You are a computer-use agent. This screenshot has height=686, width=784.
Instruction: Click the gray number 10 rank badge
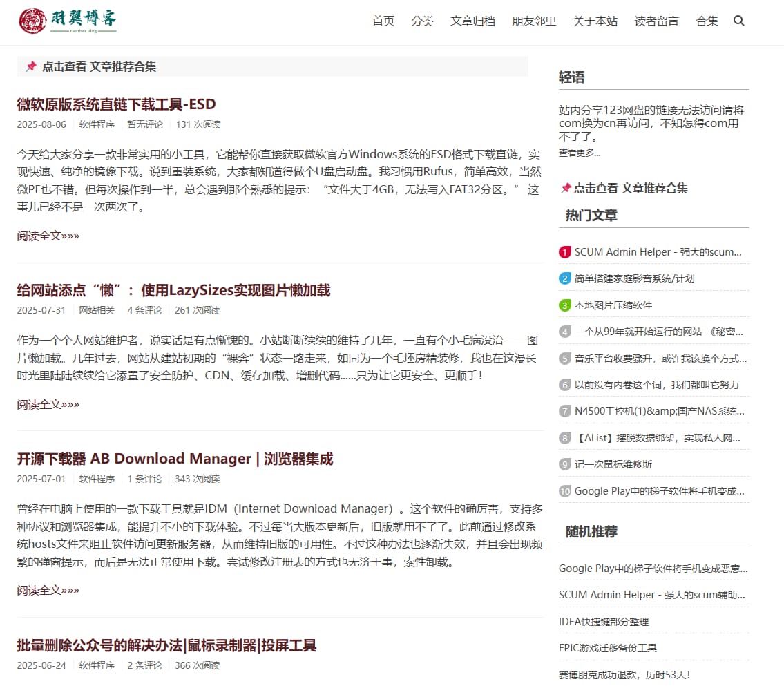click(x=564, y=491)
